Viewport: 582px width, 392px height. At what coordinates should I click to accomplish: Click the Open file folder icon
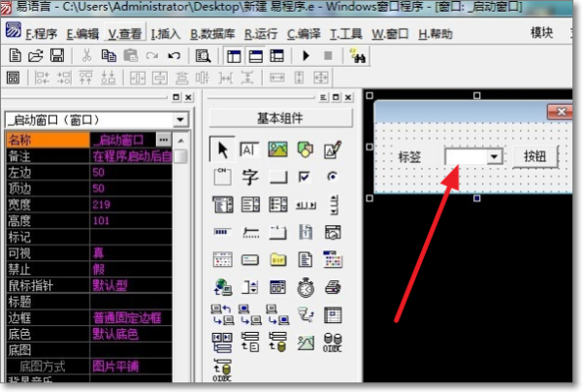[x=36, y=55]
